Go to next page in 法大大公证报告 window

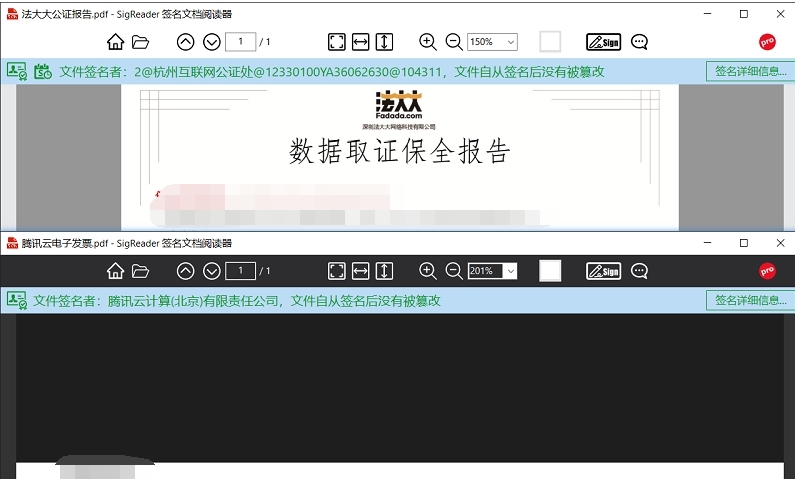(x=212, y=42)
